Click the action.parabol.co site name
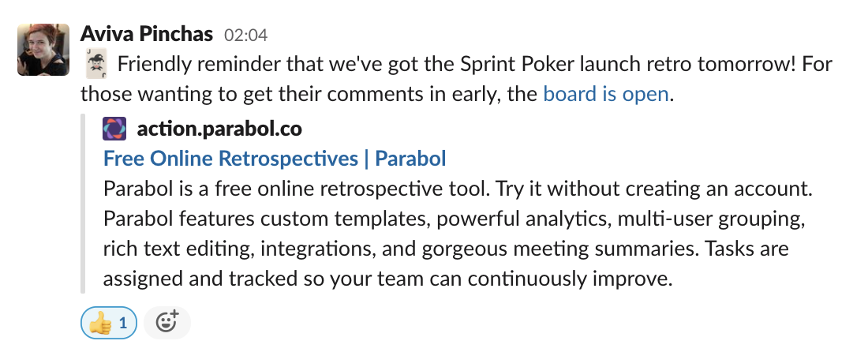Image resolution: width=868 pixels, height=352 pixels. (x=219, y=128)
